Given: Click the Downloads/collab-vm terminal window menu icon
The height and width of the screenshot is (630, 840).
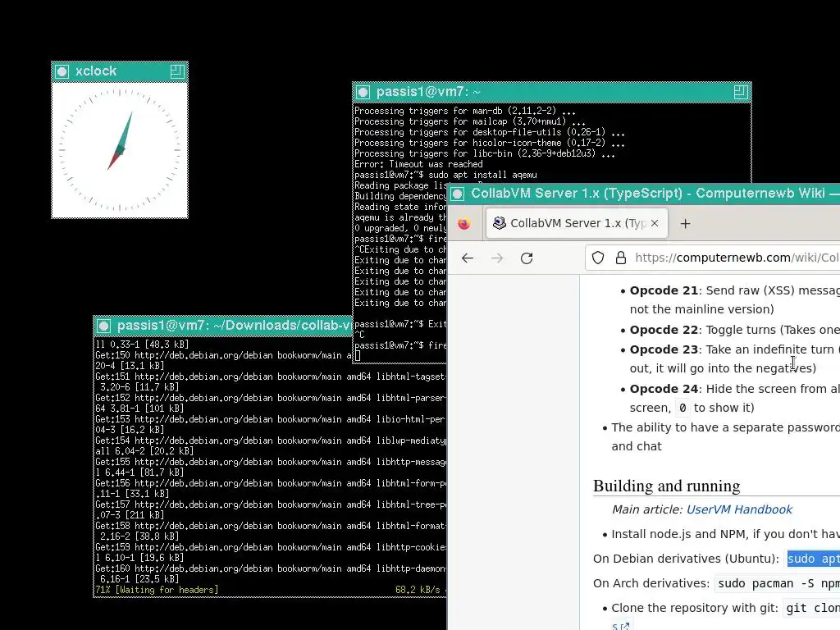Looking at the screenshot, I should [x=104, y=326].
